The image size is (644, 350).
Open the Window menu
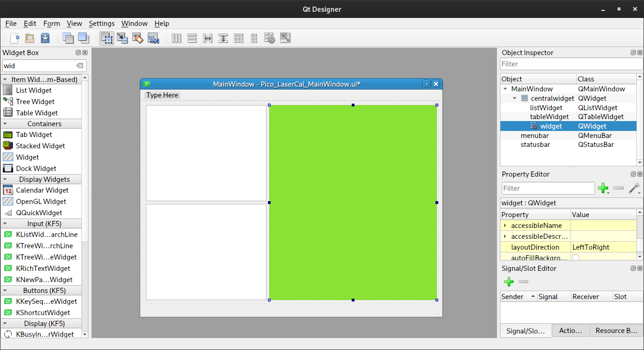[x=134, y=24]
